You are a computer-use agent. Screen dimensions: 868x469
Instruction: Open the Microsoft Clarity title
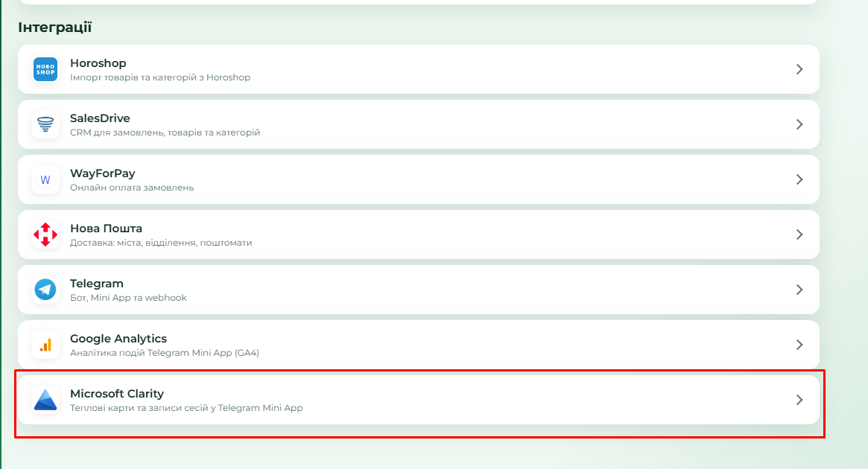click(117, 394)
